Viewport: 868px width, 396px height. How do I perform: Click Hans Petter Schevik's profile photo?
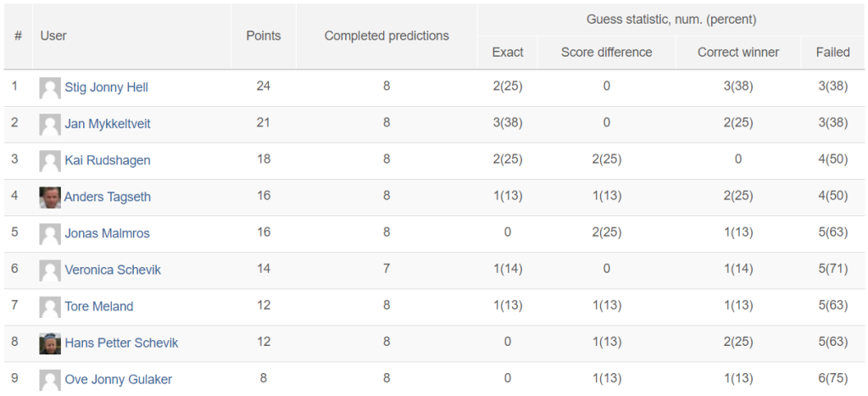50,344
